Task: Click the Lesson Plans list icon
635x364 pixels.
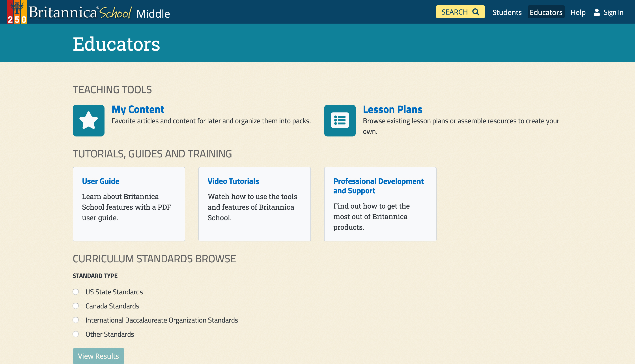Action: tap(340, 121)
